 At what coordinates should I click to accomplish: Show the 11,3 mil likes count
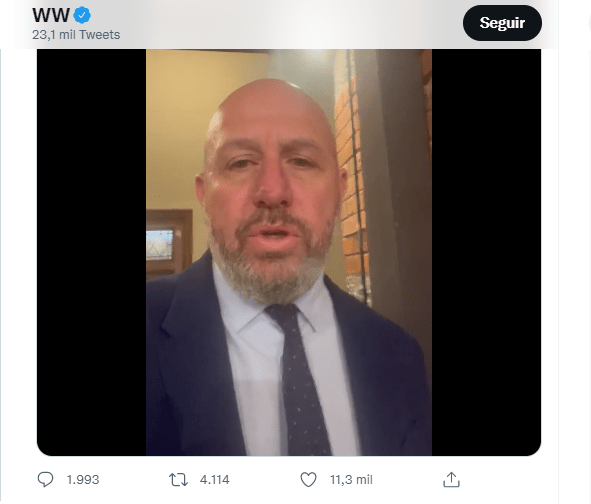tap(351, 480)
